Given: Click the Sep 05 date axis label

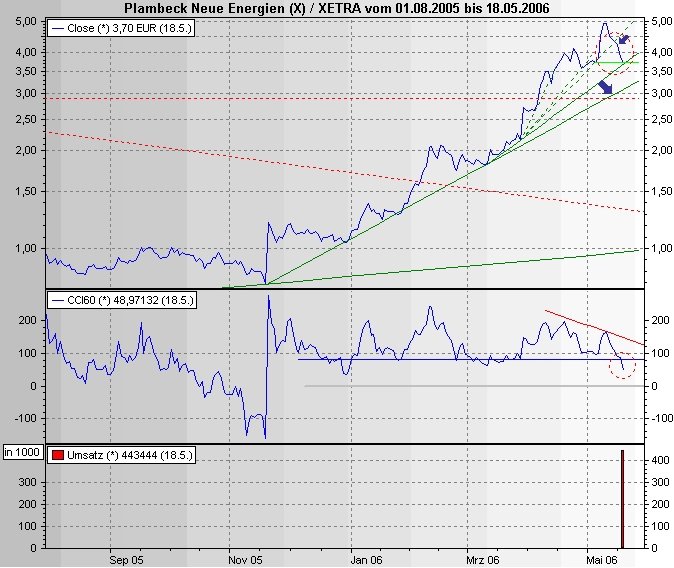Looking at the screenshot, I should (x=126, y=560).
